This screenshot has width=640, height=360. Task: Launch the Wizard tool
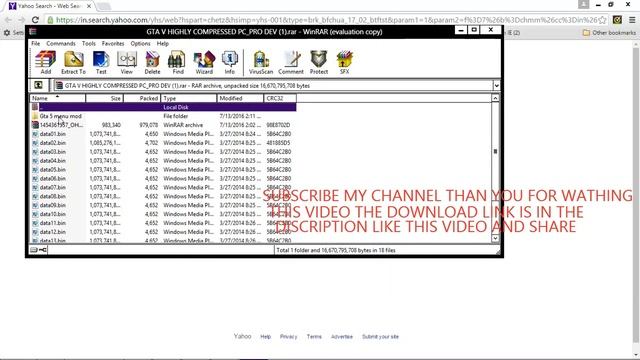click(204, 62)
